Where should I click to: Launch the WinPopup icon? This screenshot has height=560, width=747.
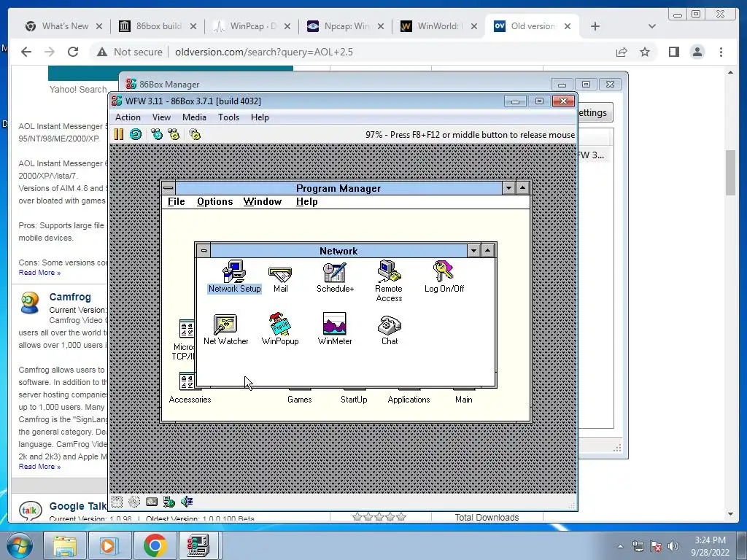(x=280, y=329)
